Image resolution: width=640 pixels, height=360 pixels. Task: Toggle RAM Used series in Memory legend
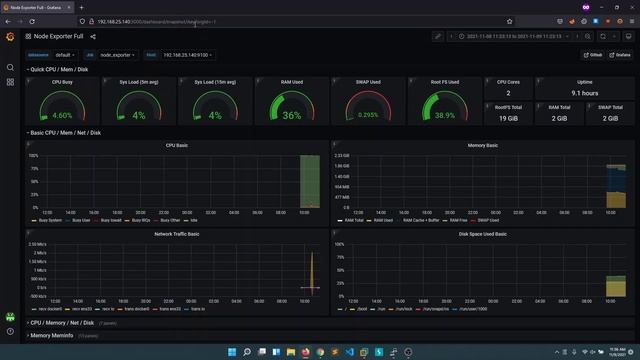click(380, 220)
